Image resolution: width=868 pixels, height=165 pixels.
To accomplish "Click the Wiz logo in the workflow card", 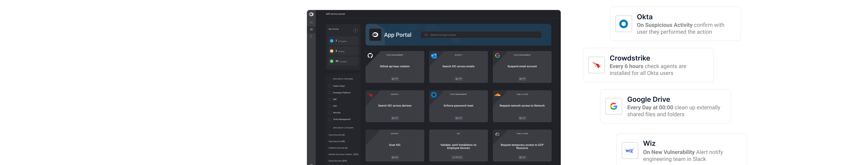I will point(630,151).
